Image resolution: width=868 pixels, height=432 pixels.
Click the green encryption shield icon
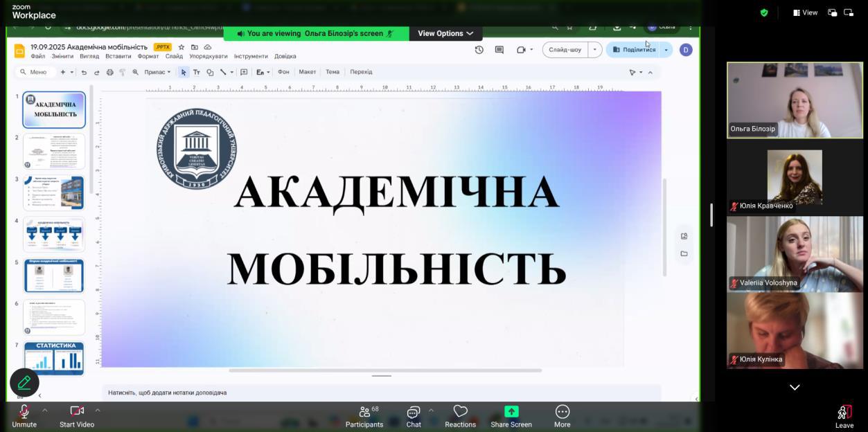(x=764, y=12)
